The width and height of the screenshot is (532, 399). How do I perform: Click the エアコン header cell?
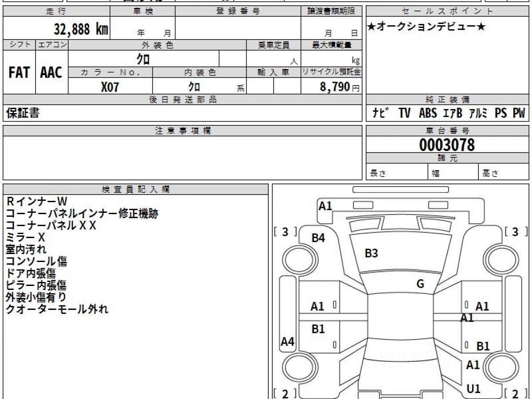pos(52,45)
